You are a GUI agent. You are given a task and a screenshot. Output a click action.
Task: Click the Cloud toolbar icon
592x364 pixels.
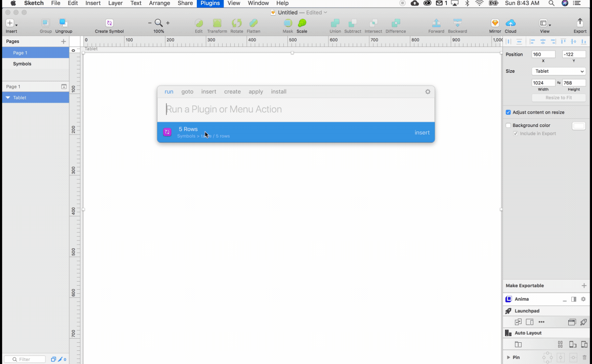coord(511,23)
